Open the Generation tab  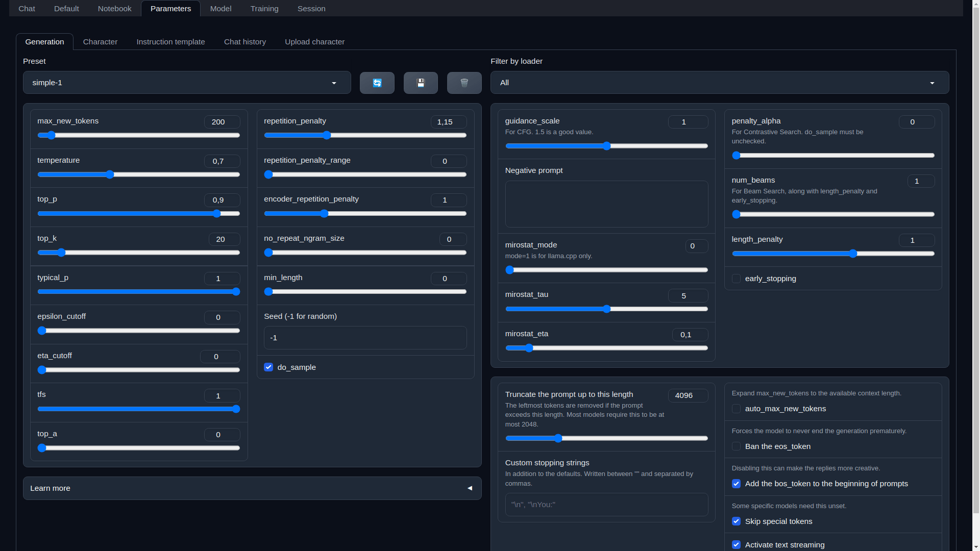point(44,42)
